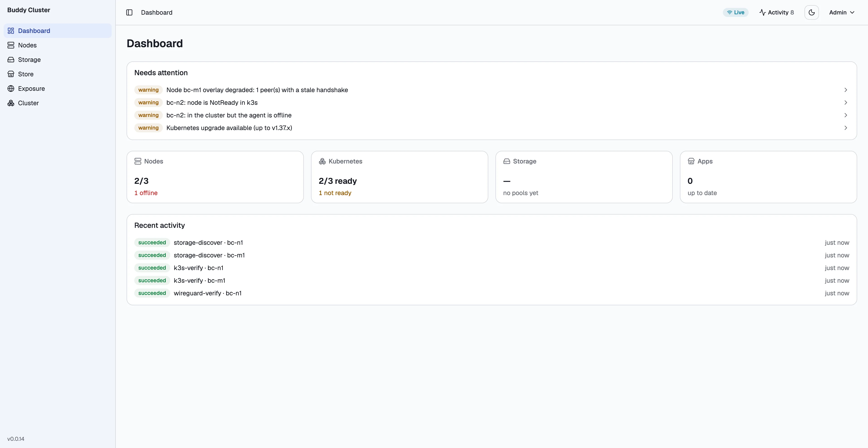Open the bc-n2 node is NotReady warning
This screenshot has height=448, width=868.
[x=492, y=103]
